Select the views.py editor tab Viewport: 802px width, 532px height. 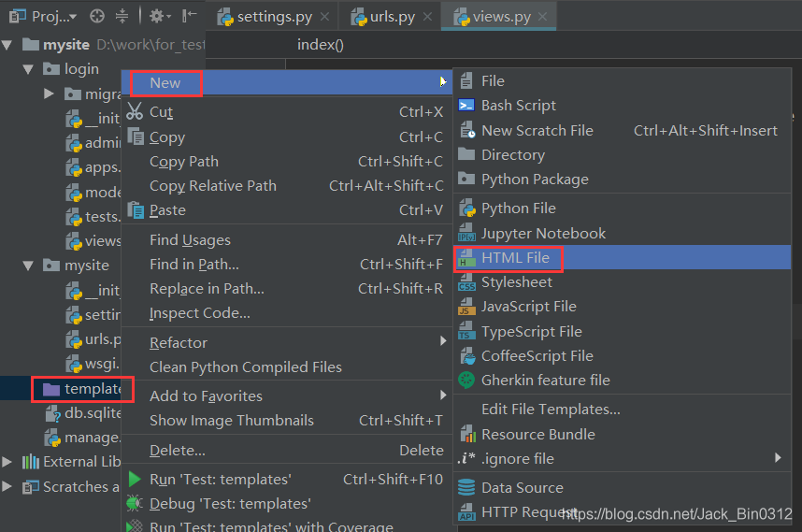point(501,17)
